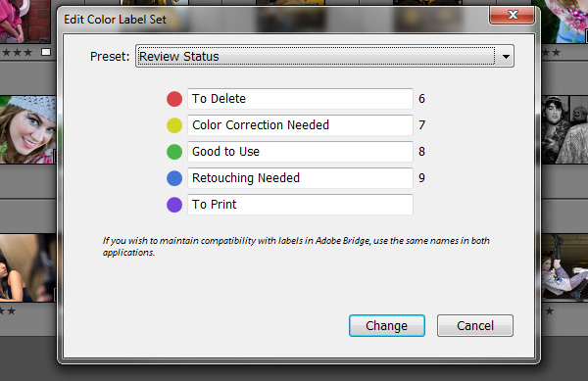Close the Edit Color Label Set dialog
This screenshot has width=588, height=381.
point(513,15)
